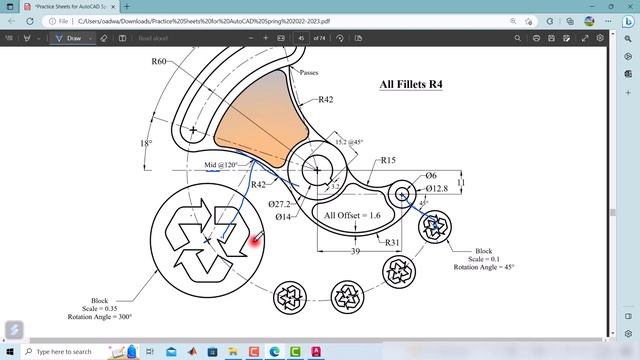640x360 pixels.
Task: Switch PDF page view mode
Action: click(358, 38)
